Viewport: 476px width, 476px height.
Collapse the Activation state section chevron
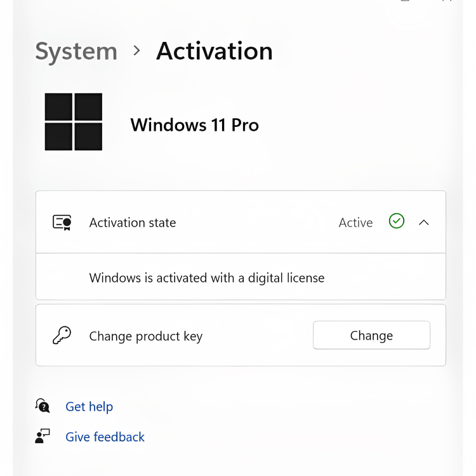point(424,223)
